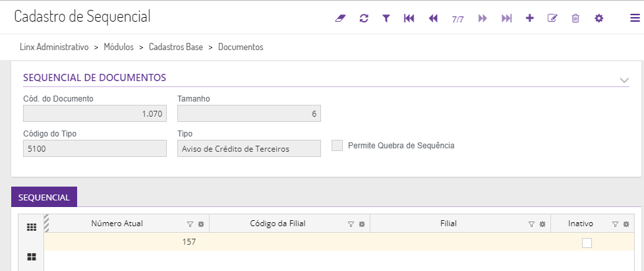
Task: Collapse the Sequencial de Documentos section
Action: (624, 80)
